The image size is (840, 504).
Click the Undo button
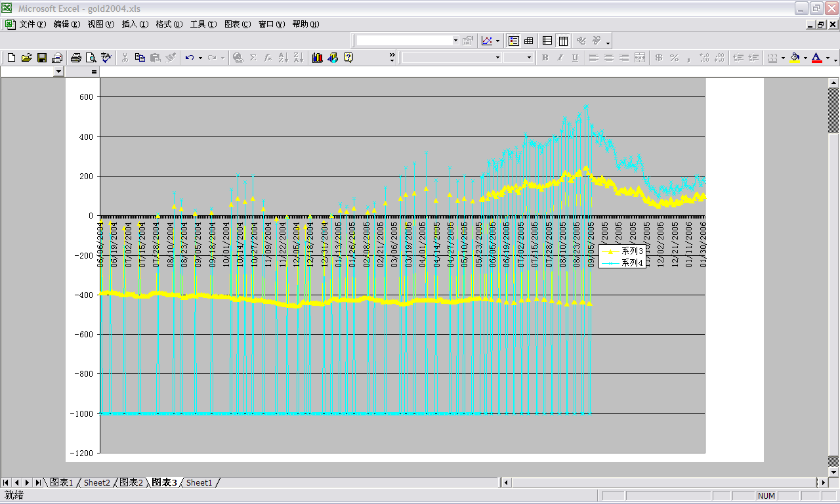[x=189, y=58]
